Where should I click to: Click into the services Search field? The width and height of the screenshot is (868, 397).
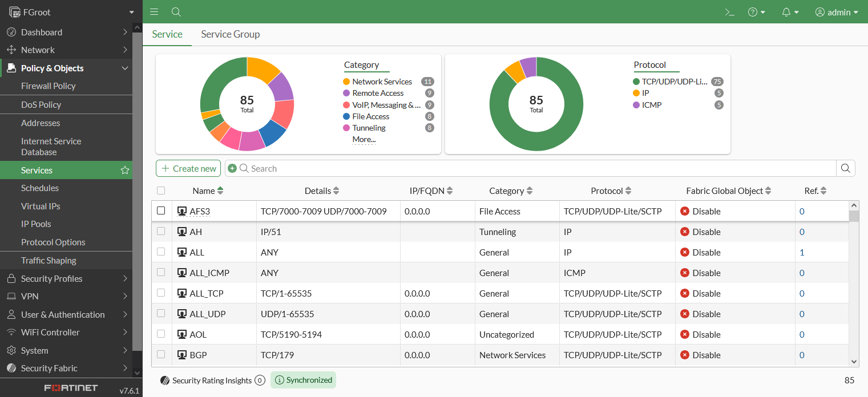click(x=536, y=168)
